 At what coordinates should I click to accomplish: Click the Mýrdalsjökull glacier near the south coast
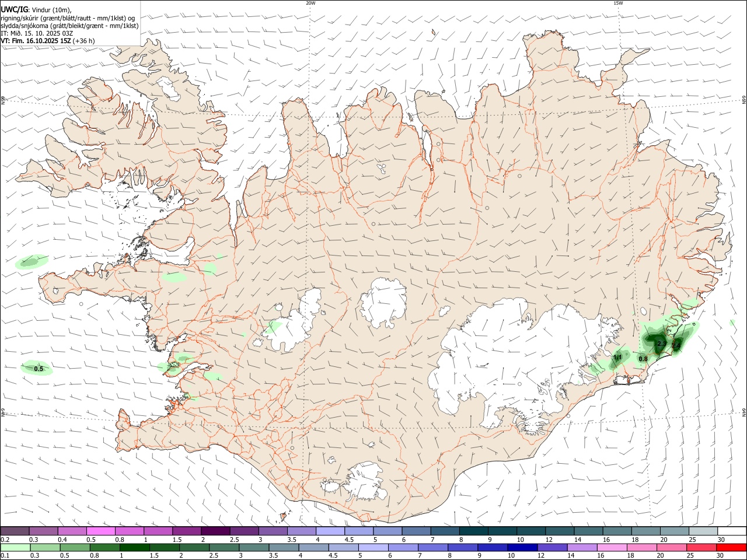(x=365, y=481)
